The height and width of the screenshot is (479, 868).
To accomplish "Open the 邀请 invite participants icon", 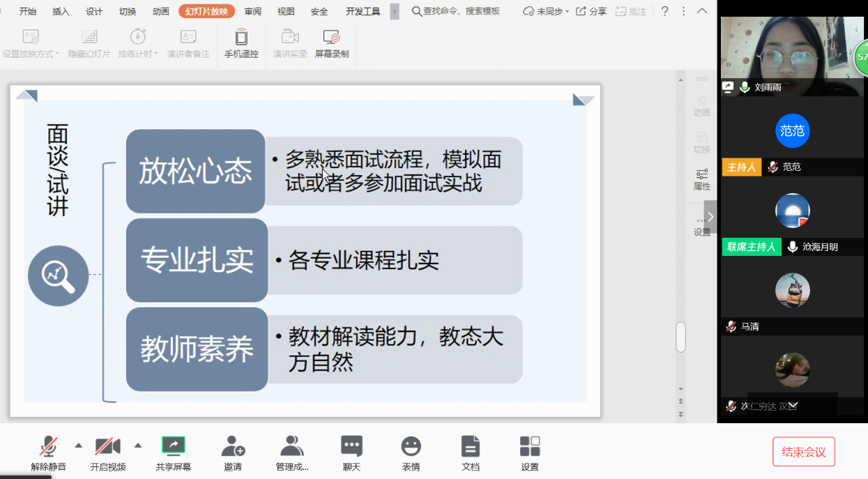I will point(233,446).
